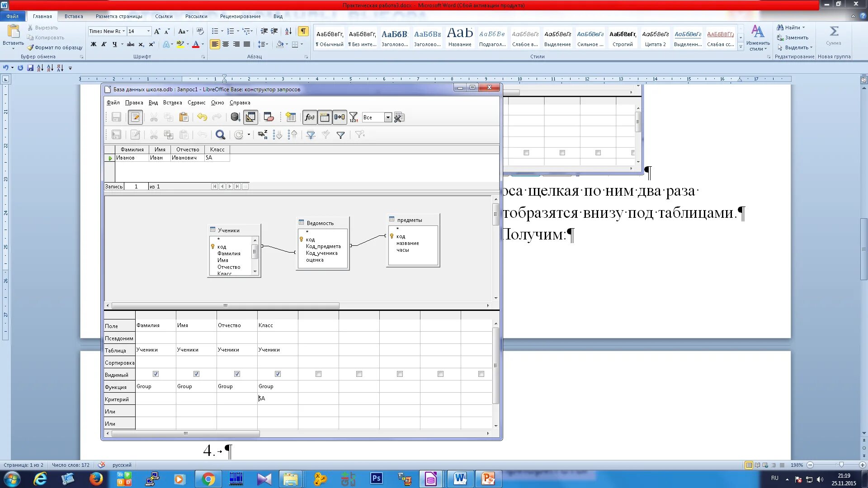Viewport: 868px width, 488px height.
Task: Toggle the Show paragraph marks icon
Action: point(303,31)
